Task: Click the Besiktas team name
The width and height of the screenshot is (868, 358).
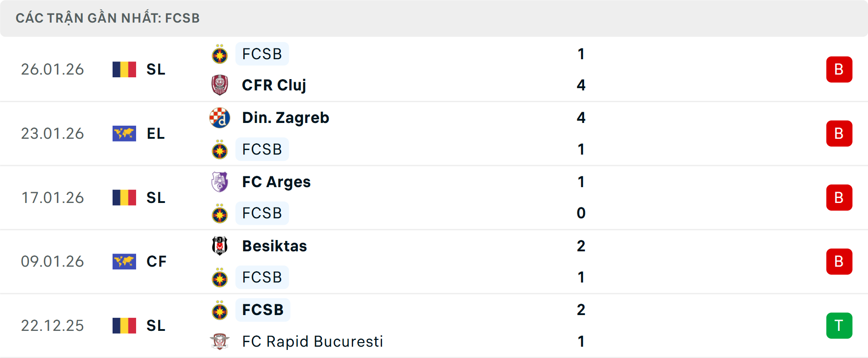Action: point(274,246)
